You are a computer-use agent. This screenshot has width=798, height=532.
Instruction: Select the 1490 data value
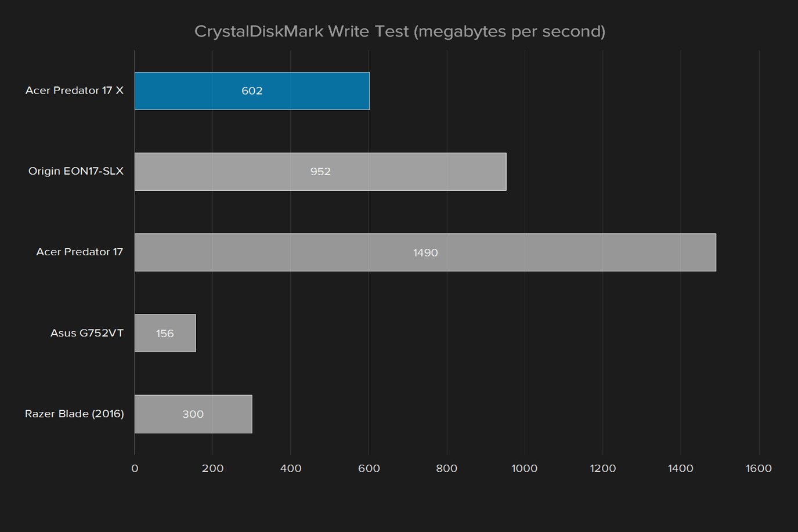(425, 253)
